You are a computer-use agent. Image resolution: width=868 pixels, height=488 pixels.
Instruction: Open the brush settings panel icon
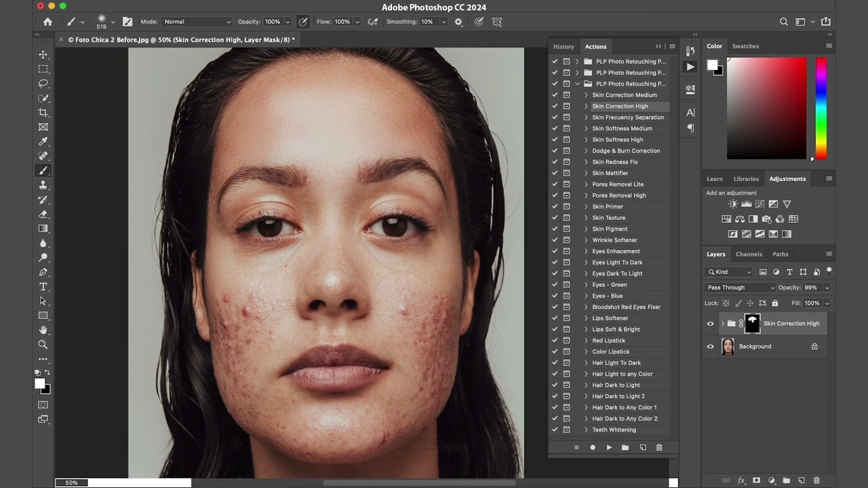[x=127, y=22]
